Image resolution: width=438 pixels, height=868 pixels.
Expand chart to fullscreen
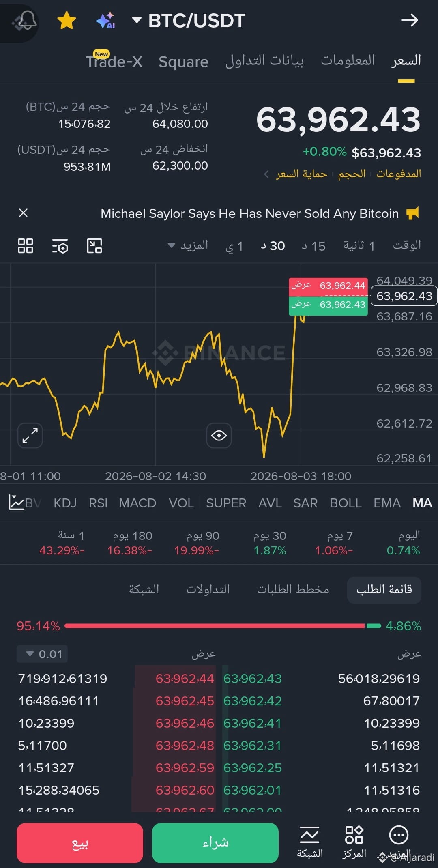30,435
